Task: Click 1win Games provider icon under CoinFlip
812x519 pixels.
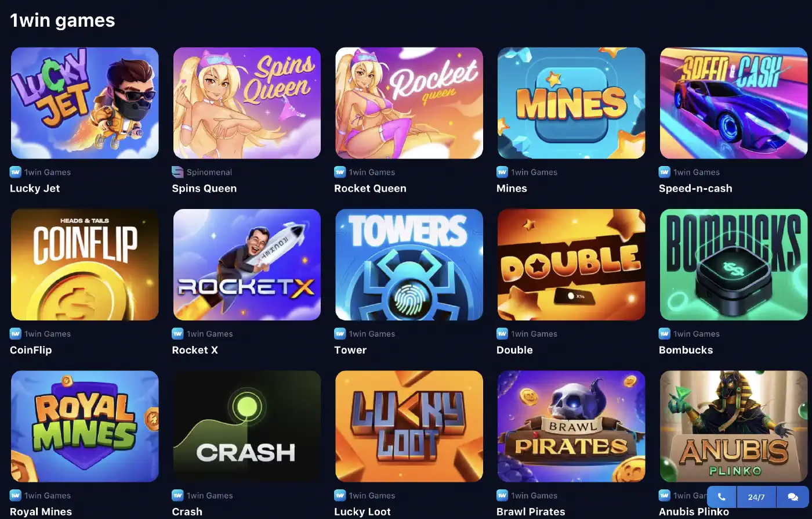Action: click(x=16, y=334)
